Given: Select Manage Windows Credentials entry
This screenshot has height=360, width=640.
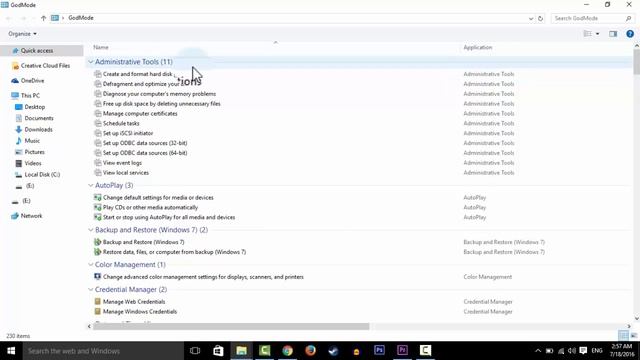Looking at the screenshot, I should (x=140, y=311).
